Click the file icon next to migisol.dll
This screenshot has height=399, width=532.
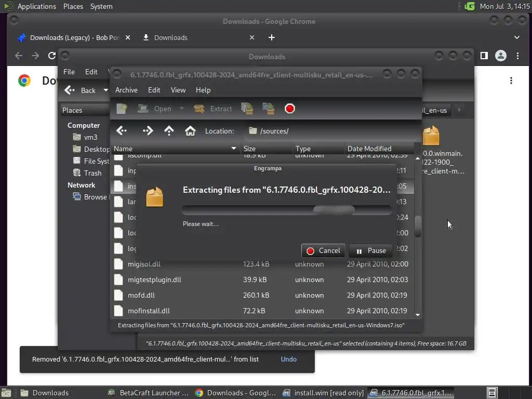118,264
